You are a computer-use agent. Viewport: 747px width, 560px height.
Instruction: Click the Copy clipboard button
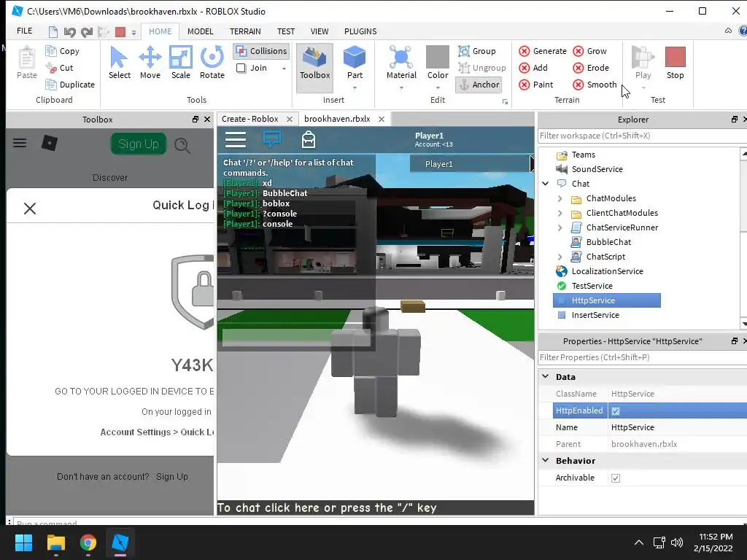[63, 51]
